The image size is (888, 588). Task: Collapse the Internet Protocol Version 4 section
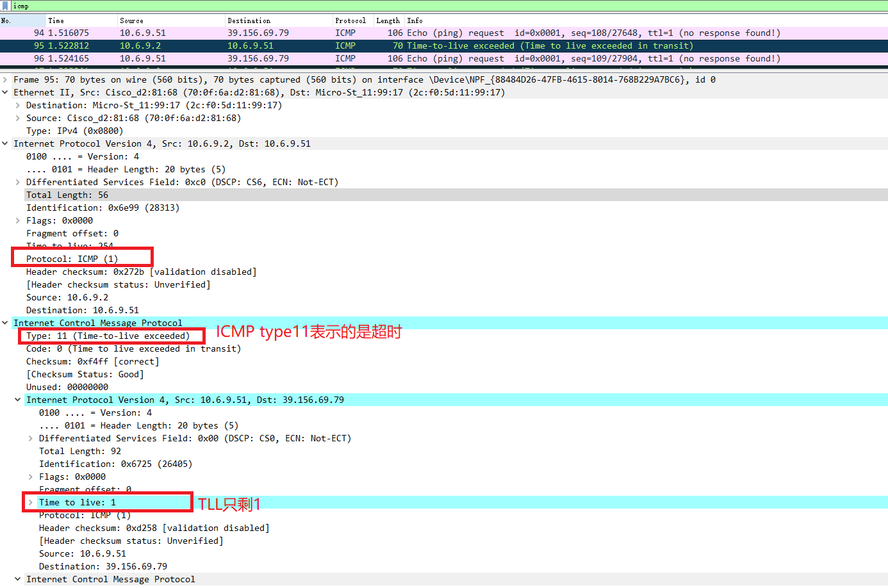[x=5, y=143]
